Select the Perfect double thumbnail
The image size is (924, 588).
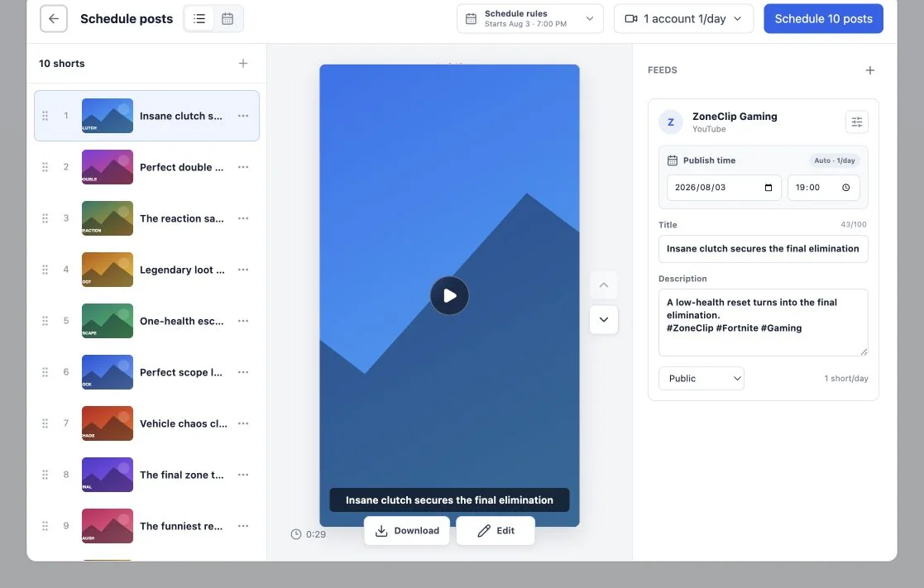(108, 167)
